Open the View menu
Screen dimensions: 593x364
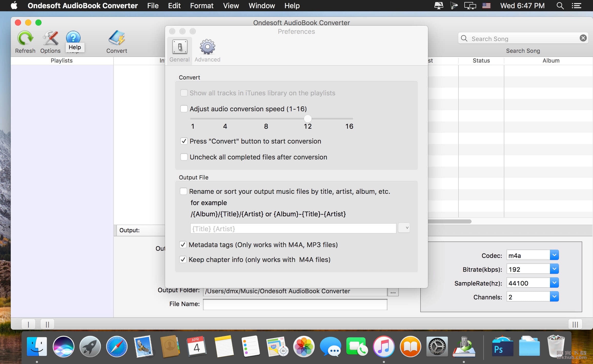[231, 6]
